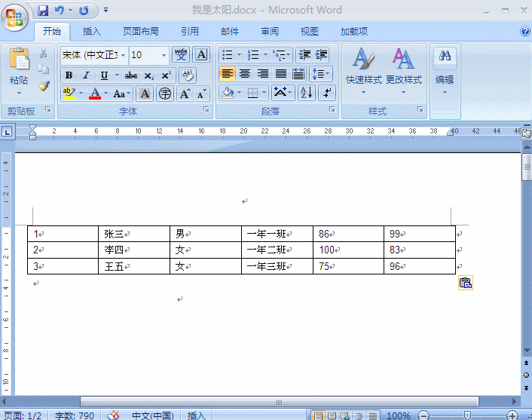Viewport: 532px width, 420px height.
Task: Open the numbering list dropdown arrow
Action: coord(265,54)
